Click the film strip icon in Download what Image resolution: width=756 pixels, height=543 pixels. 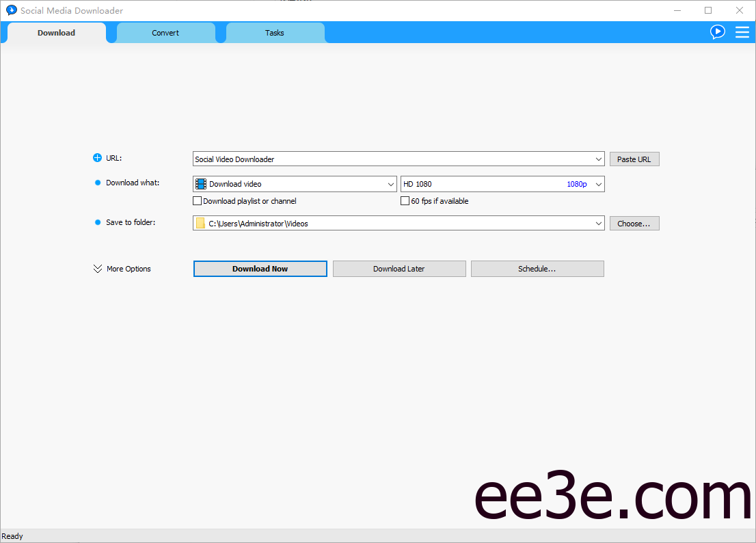coord(201,184)
